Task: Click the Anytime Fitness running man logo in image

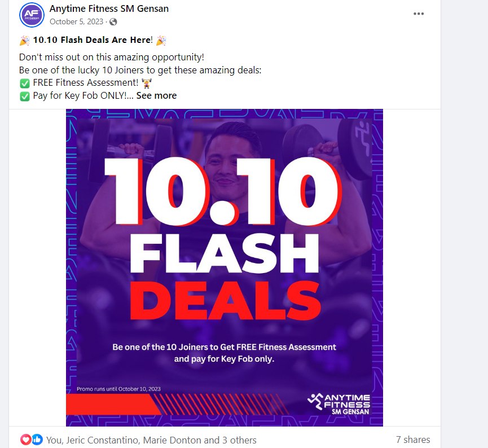Action: tap(315, 401)
